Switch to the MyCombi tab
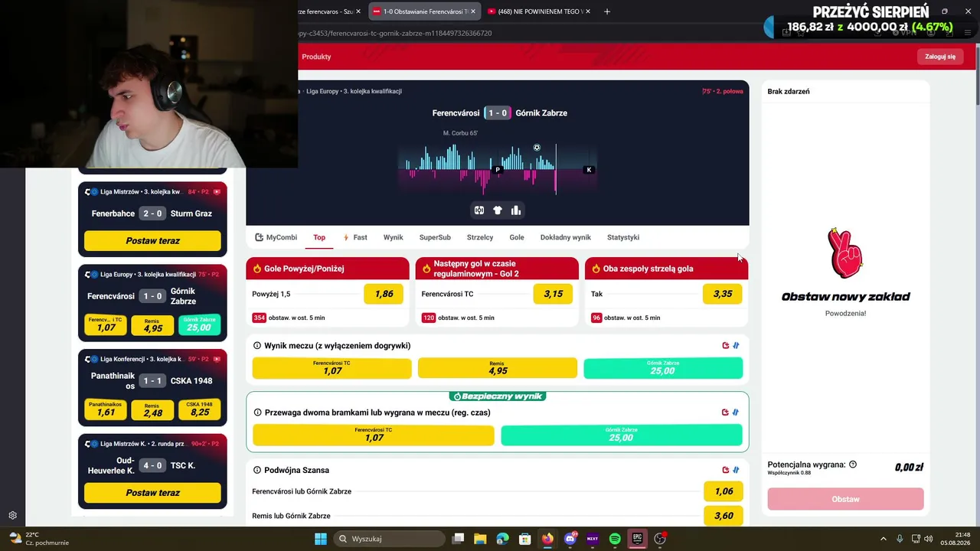 (276, 237)
